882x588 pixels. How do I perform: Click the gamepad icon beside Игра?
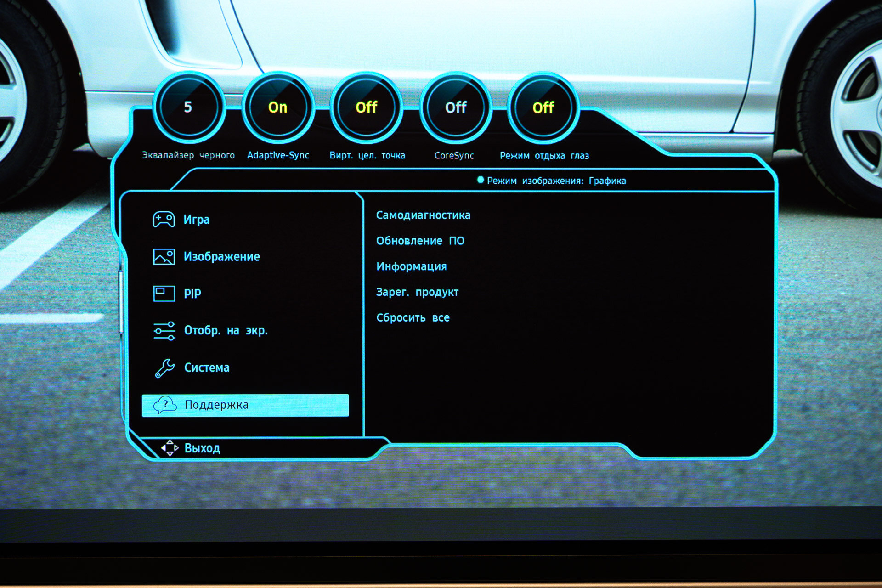tap(164, 220)
